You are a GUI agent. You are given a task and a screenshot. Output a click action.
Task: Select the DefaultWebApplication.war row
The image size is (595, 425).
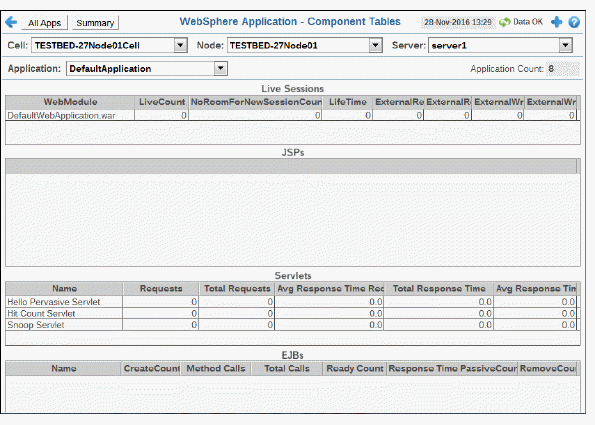tap(291, 115)
